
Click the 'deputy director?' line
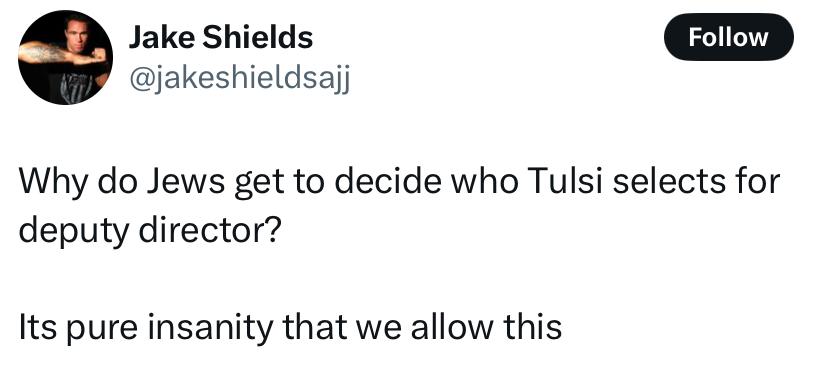[148, 231]
